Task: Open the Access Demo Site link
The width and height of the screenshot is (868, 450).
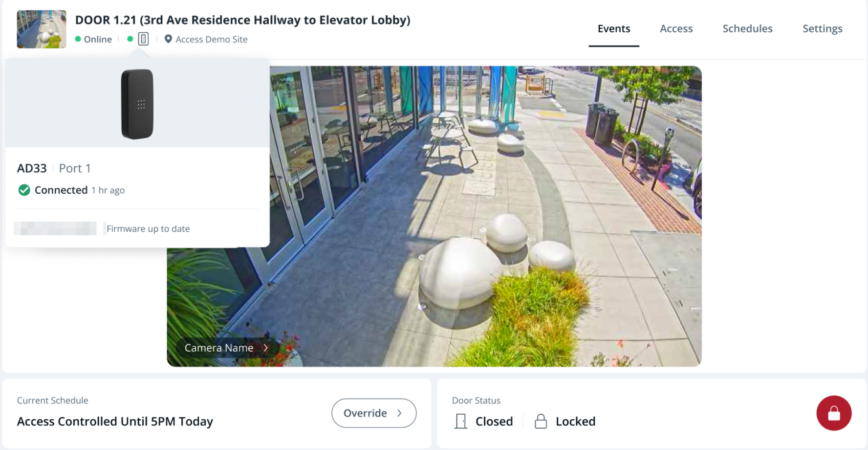Action: 212,39
